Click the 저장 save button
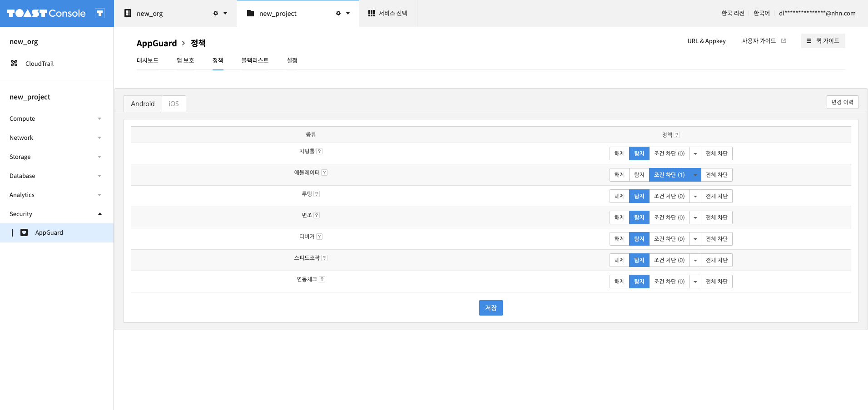 tap(491, 308)
